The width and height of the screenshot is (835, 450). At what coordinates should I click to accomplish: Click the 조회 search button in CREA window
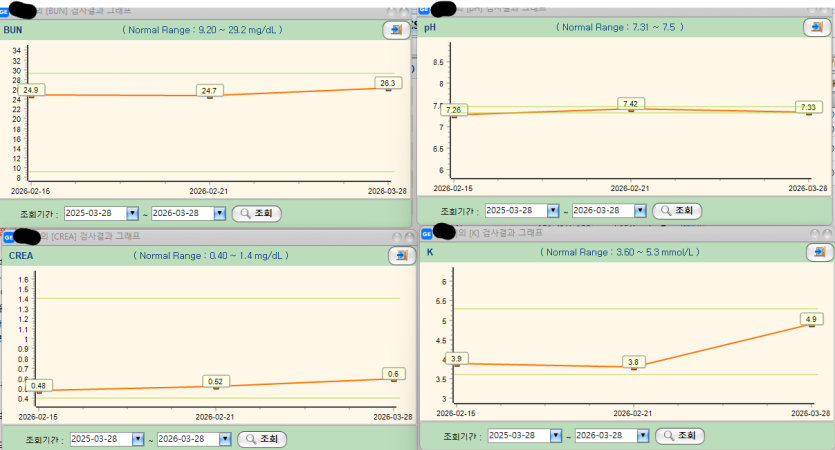point(262,439)
